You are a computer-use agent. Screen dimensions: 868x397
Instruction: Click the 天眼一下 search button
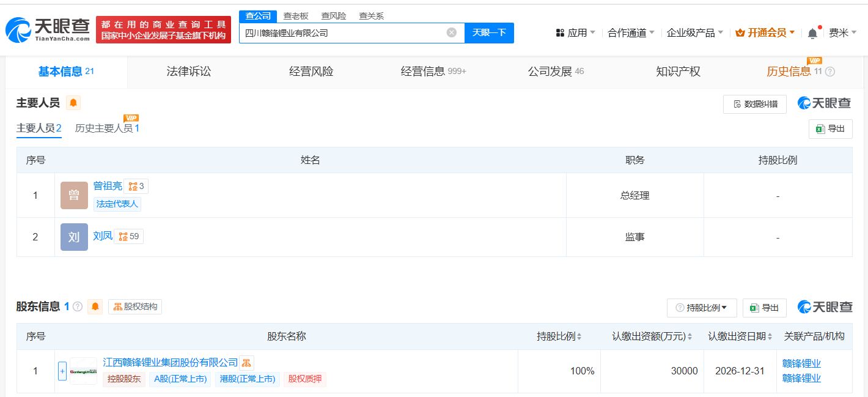489,33
